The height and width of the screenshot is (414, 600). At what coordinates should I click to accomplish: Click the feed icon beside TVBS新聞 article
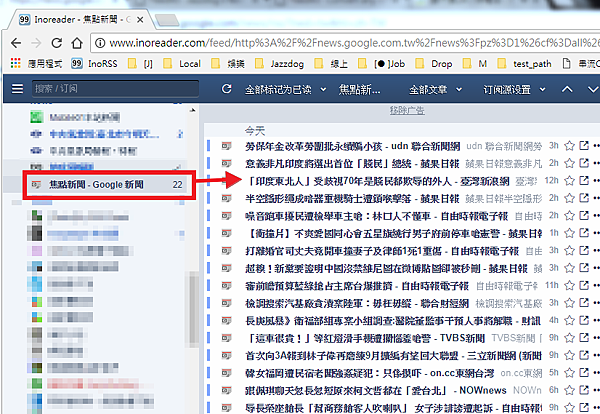coord(227,338)
